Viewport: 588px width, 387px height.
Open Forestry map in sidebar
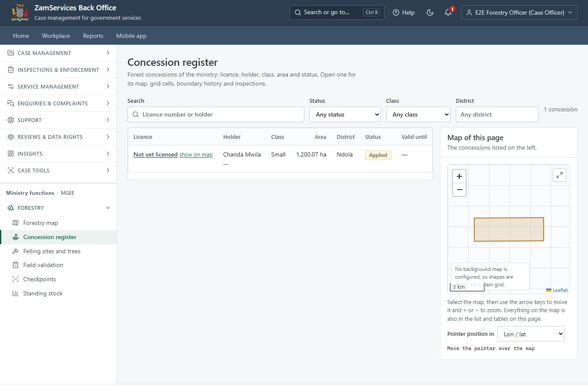pos(58,223)
